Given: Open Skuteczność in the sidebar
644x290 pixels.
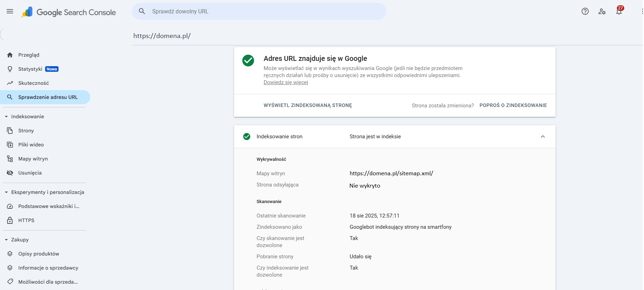Looking at the screenshot, I should [33, 83].
